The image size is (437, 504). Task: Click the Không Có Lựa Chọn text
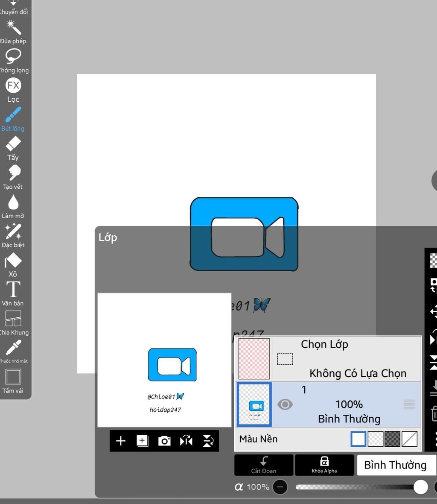pos(358,373)
